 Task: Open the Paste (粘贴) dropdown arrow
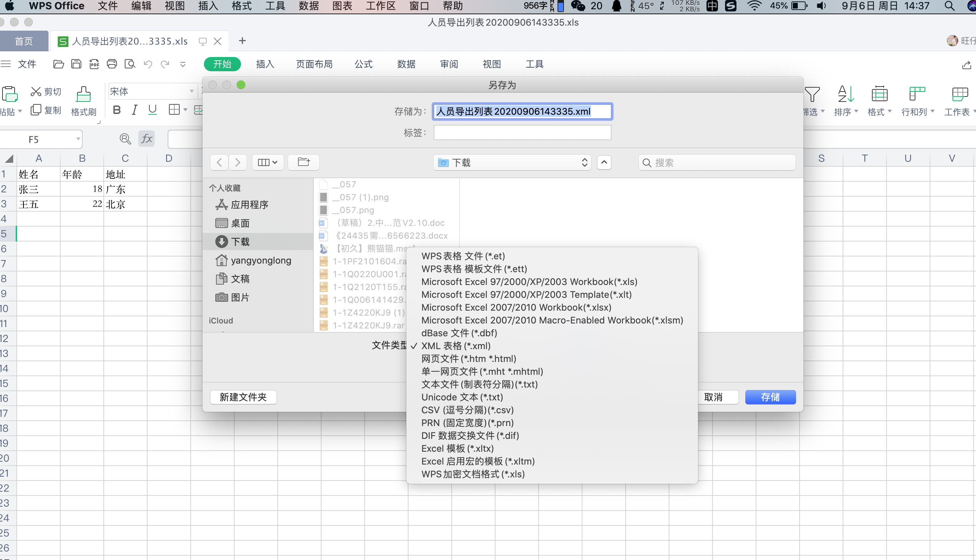[x=20, y=111]
